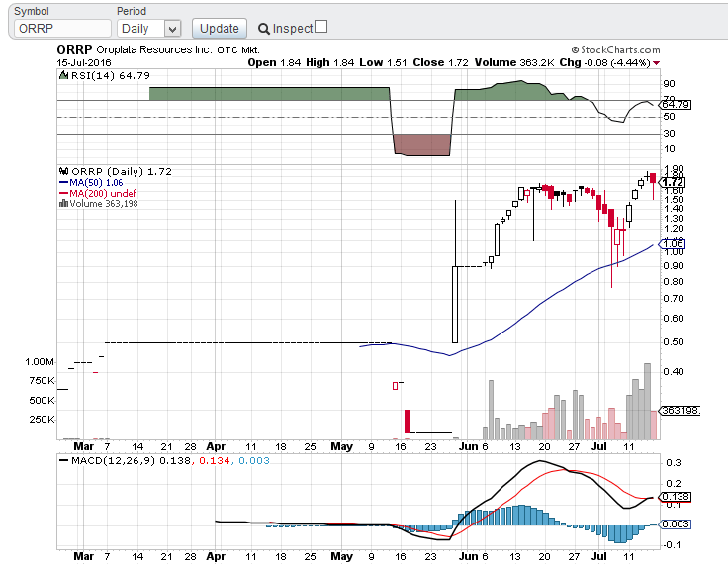
Task: Click the MACD 0.138 axis tag
Action: pyautogui.click(x=675, y=497)
